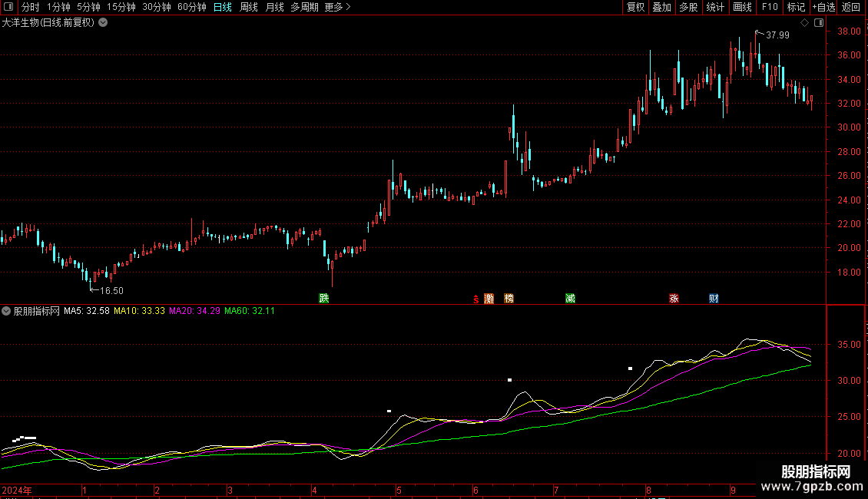Click the green 减 event marker
This screenshot has height=499, width=868.
(x=570, y=299)
